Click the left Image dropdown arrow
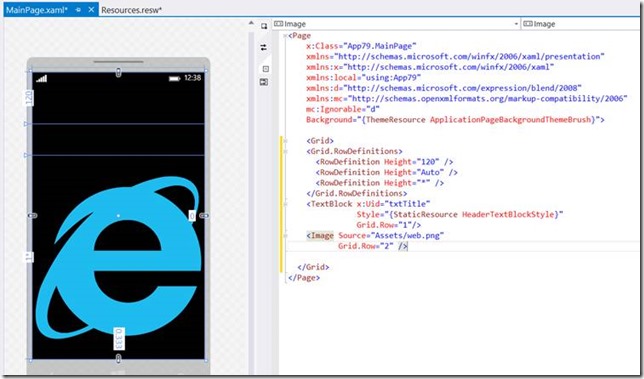 516,24
